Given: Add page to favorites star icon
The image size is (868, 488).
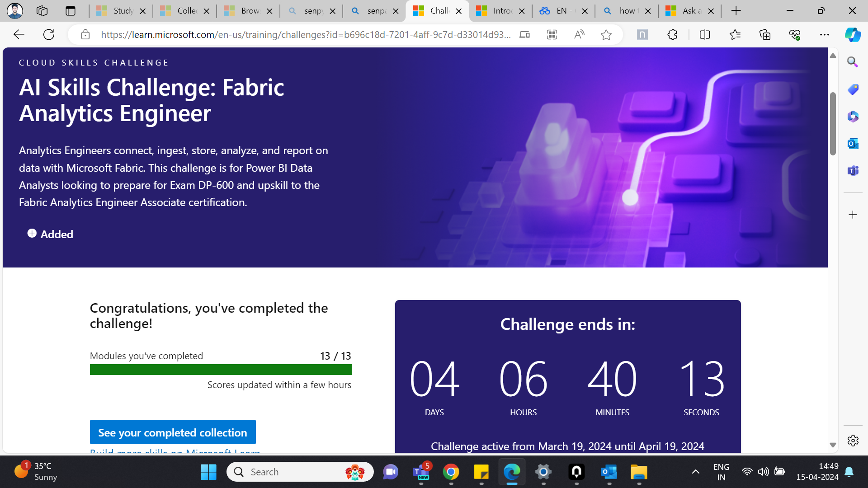Looking at the screenshot, I should [606, 34].
